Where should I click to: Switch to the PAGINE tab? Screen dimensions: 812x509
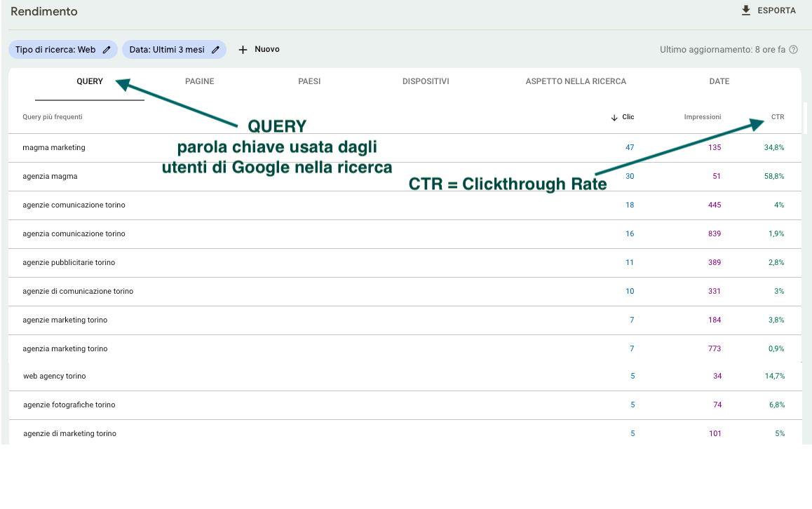pyautogui.click(x=199, y=81)
